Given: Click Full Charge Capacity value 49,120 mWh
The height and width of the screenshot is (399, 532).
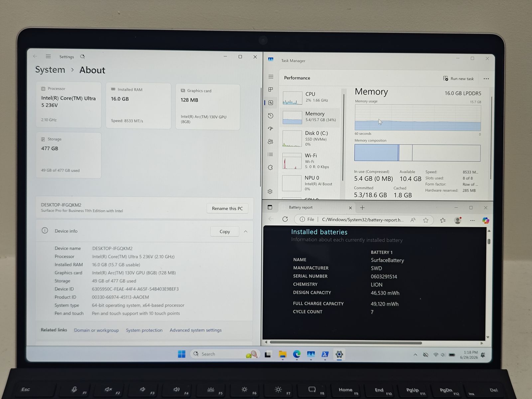Looking at the screenshot, I should tap(385, 304).
